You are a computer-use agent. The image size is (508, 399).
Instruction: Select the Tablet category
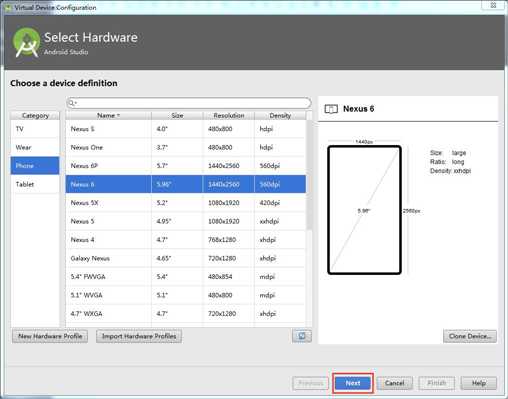[35, 184]
